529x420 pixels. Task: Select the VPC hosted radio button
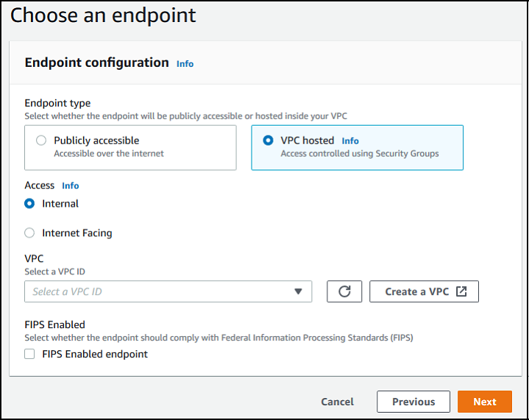268,140
